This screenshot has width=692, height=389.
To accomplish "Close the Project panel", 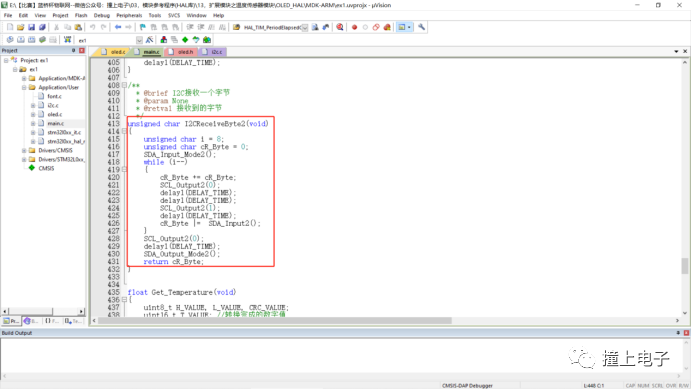I will pyautogui.click(x=82, y=51).
